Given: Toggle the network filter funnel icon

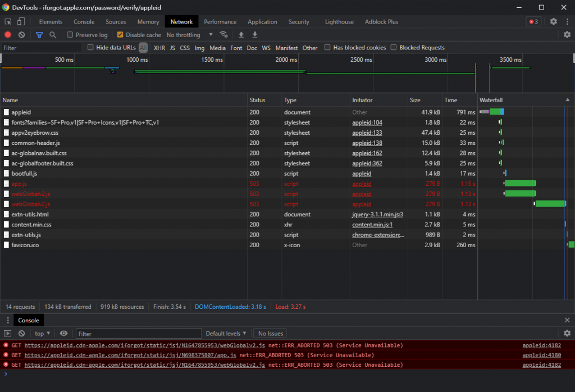Looking at the screenshot, I should (x=39, y=35).
